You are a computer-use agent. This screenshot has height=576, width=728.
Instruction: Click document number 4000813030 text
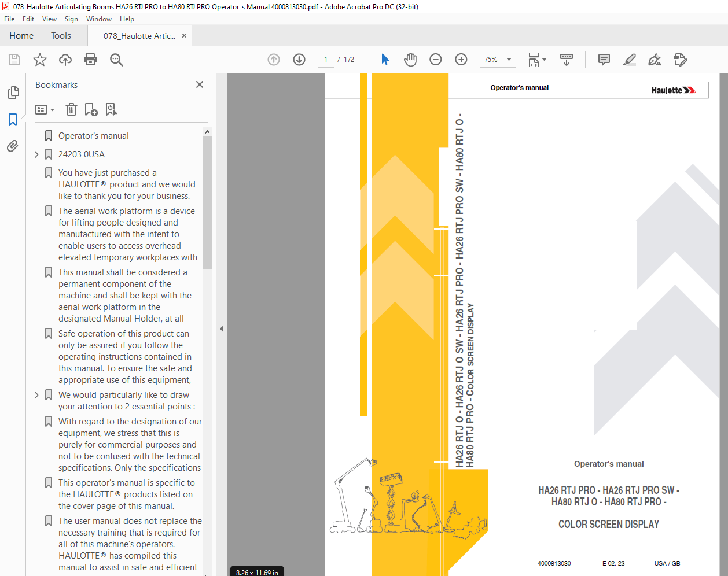(554, 563)
